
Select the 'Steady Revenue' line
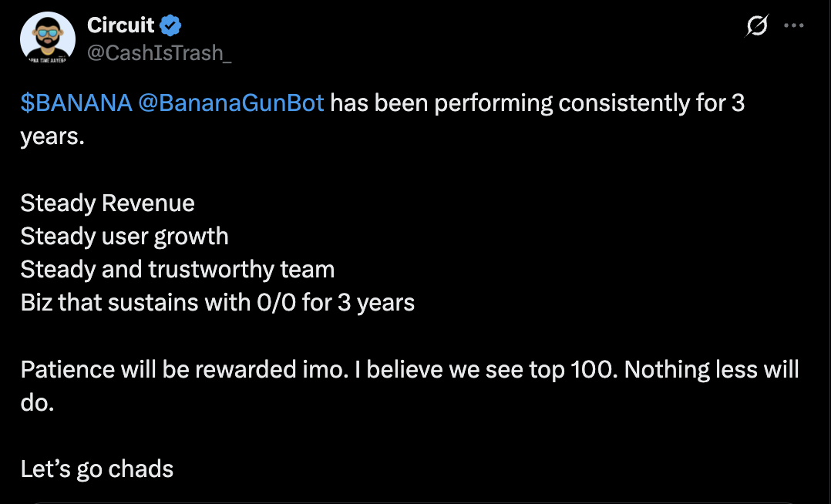[x=108, y=203]
